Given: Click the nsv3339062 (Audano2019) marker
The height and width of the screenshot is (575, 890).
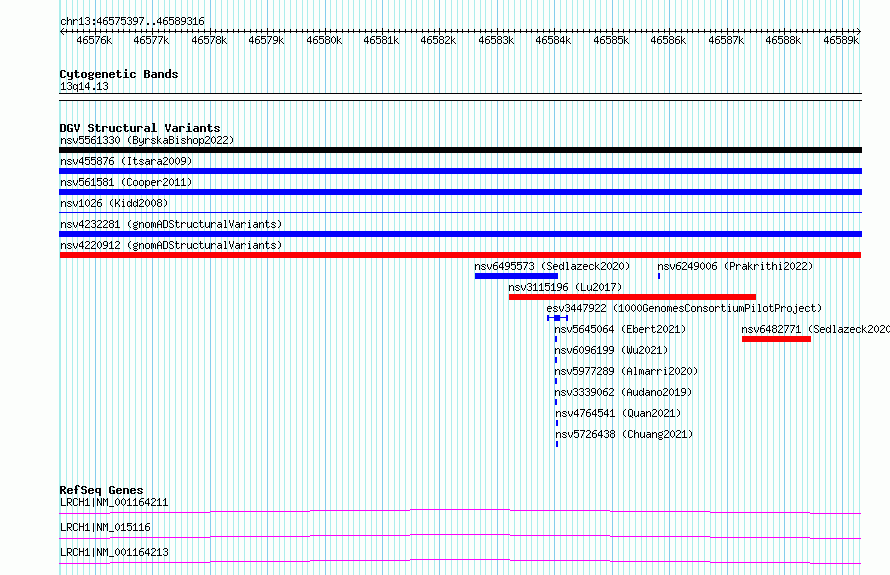Looking at the screenshot, I should coord(556,402).
